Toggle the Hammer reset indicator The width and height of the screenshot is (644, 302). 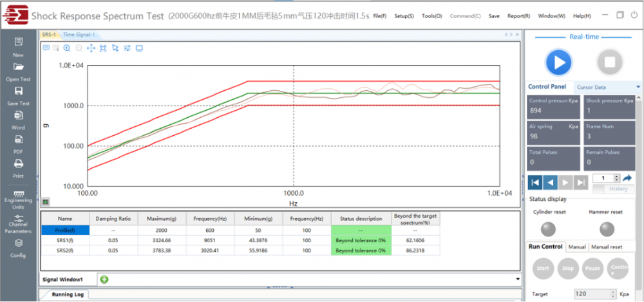(x=605, y=229)
